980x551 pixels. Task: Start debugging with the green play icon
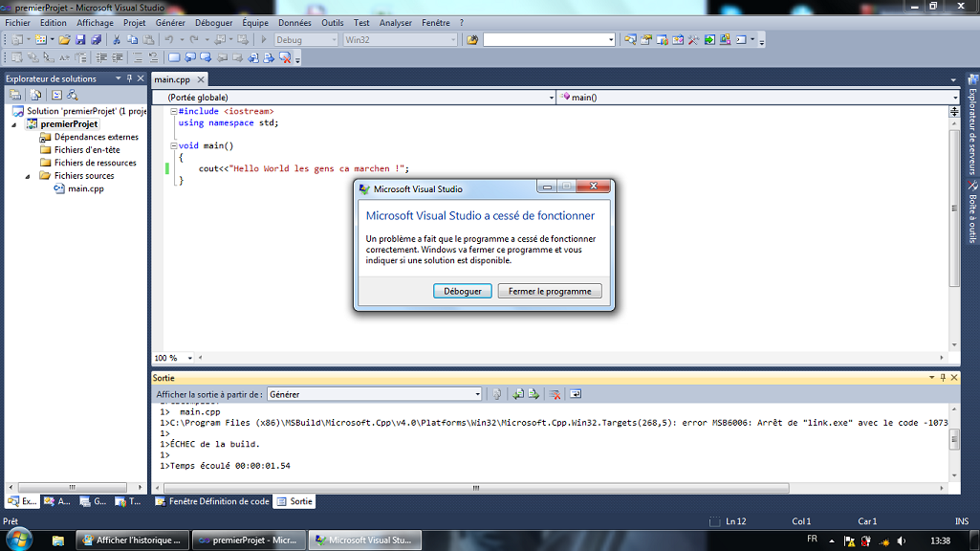click(x=263, y=39)
